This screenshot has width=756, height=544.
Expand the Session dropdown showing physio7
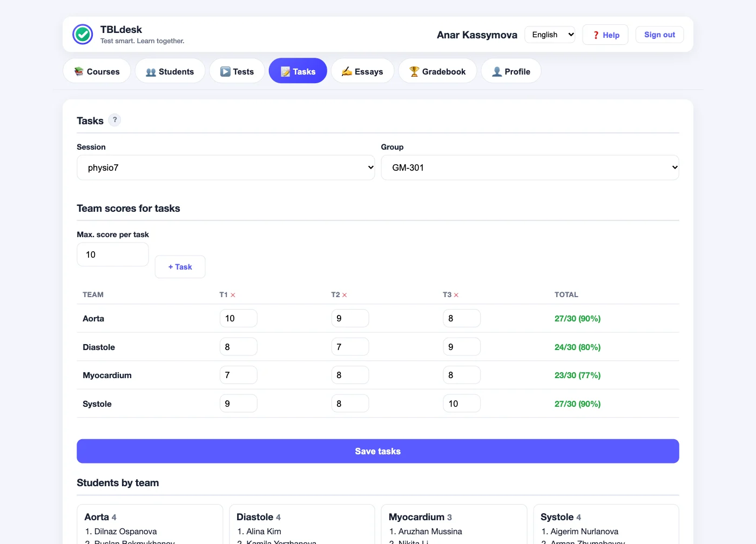pos(226,167)
